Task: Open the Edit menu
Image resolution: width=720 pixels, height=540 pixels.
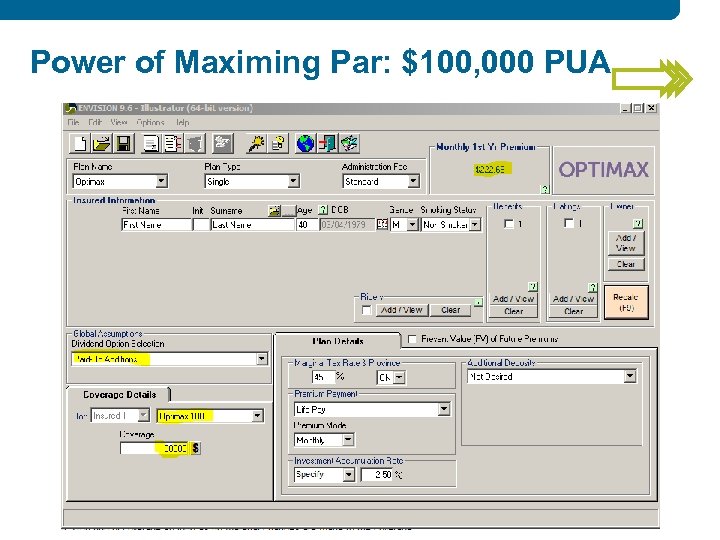Action: [95, 123]
